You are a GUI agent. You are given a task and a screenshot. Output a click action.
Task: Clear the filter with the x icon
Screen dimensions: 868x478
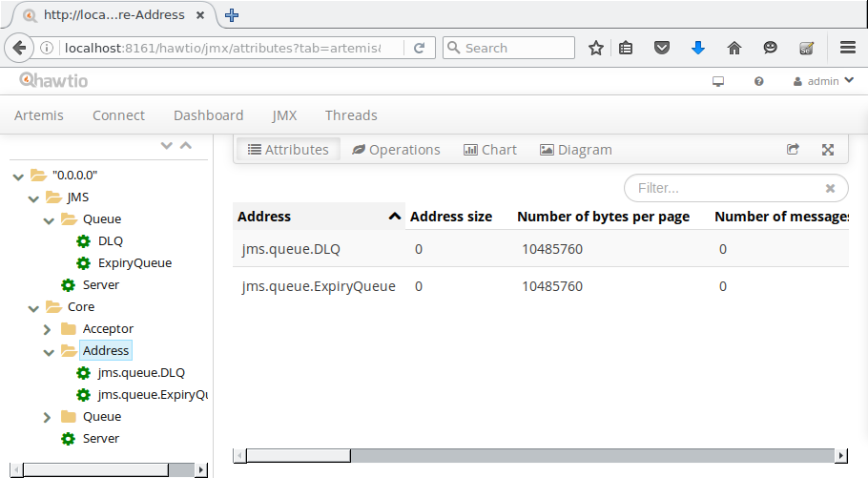[830, 188]
